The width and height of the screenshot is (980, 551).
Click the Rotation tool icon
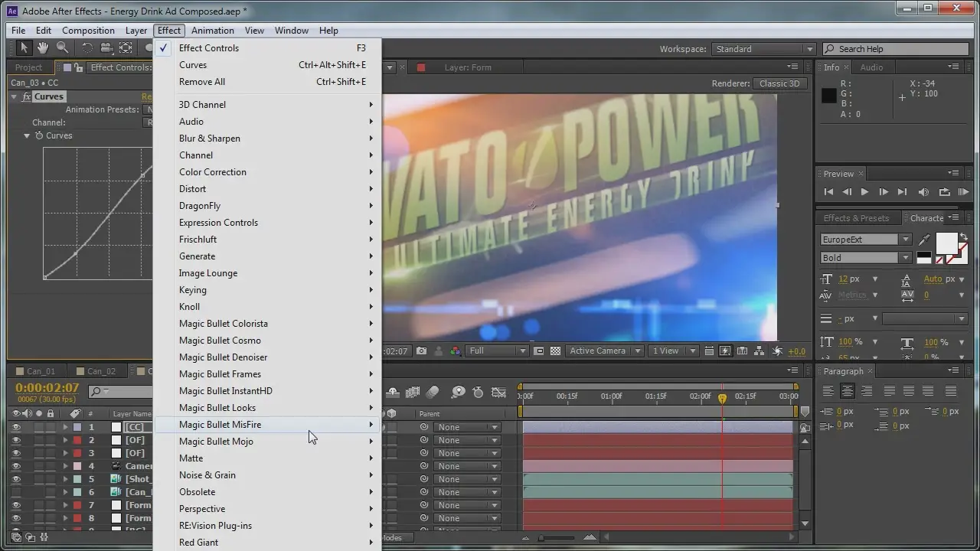click(87, 48)
